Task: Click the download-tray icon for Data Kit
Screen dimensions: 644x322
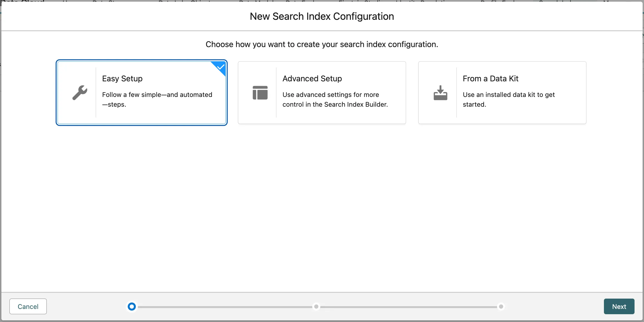Action: point(440,92)
